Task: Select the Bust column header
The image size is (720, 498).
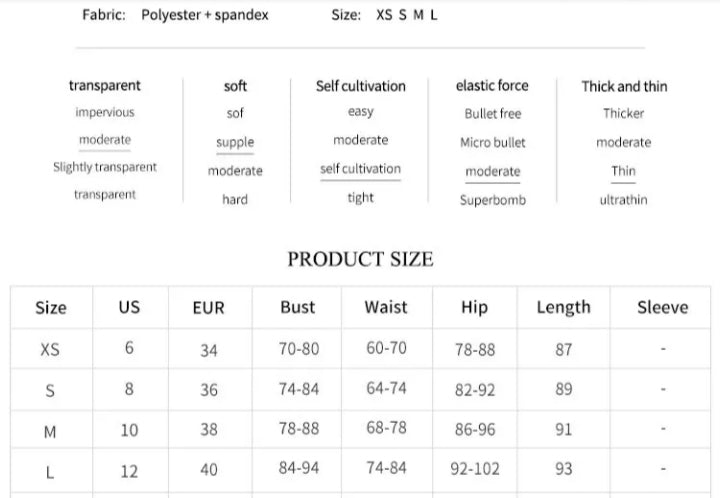Action: tap(297, 307)
